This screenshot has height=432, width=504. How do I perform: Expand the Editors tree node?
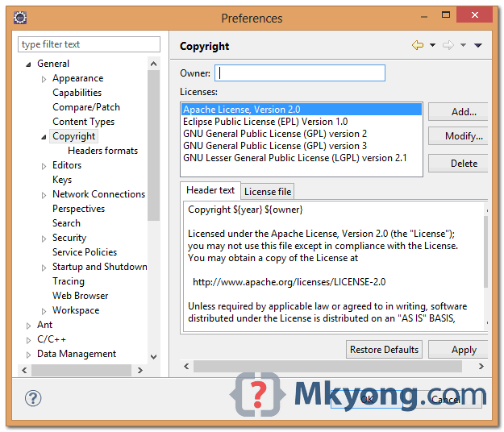click(x=44, y=166)
